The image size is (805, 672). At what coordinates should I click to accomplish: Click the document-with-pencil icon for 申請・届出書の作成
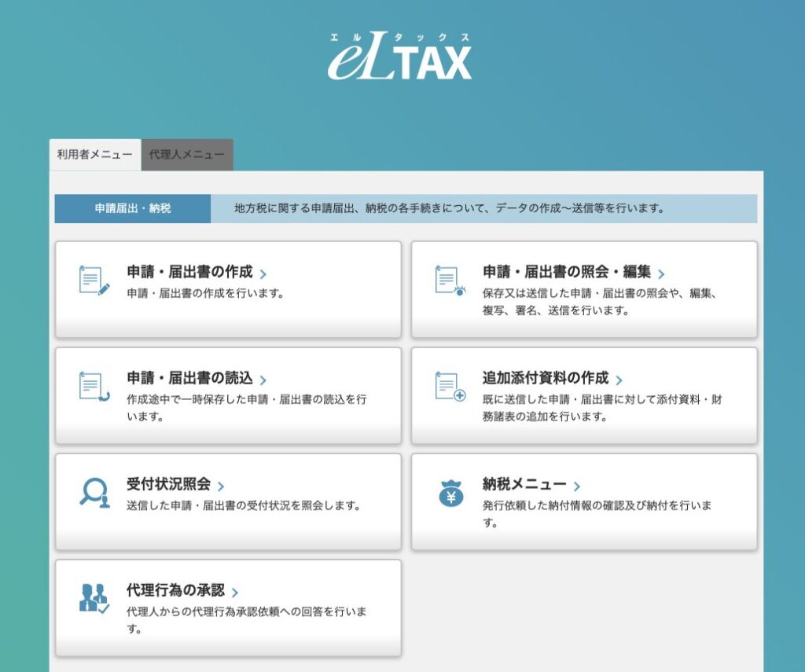(x=94, y=281)
